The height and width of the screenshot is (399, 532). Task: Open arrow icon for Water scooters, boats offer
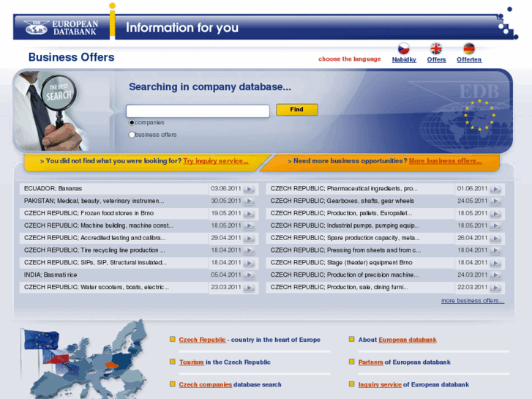(250, 288)
